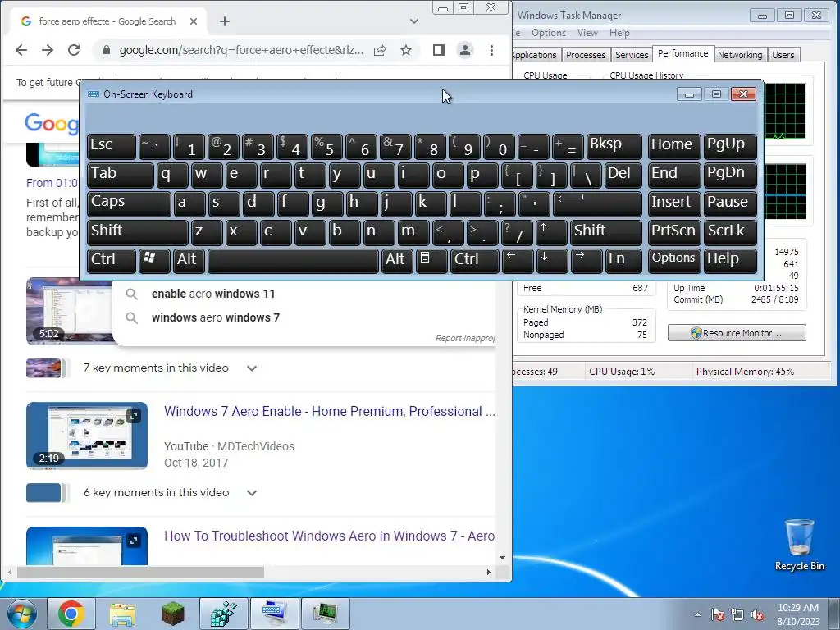This screenshot has width=840, height=630.
Task: Open Chrome profile avatar
Action: tap(465, 50)
